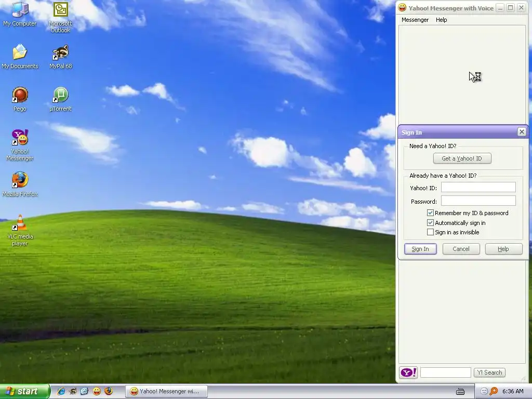Select the Yahoo! Messenger desktop shortcut
The width and height of the screenshot is (532, 399).
(x=20, y=145)
